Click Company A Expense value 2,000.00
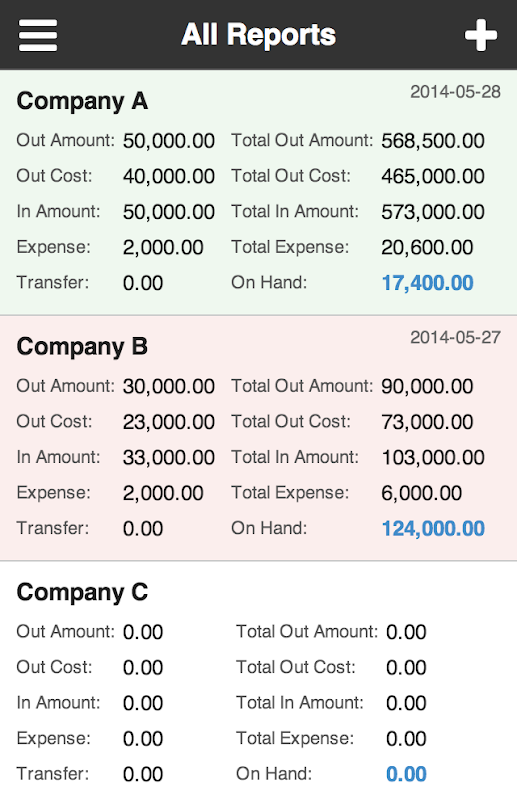Image resolution: width=517 pixels, height=800 pixels. click(x=163, y=247)
